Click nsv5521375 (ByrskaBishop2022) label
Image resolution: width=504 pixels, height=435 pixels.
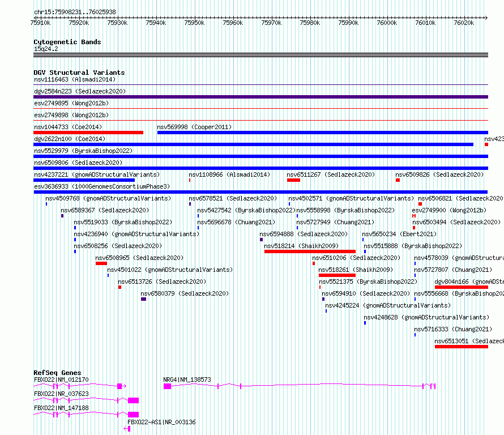pos(368,282)
